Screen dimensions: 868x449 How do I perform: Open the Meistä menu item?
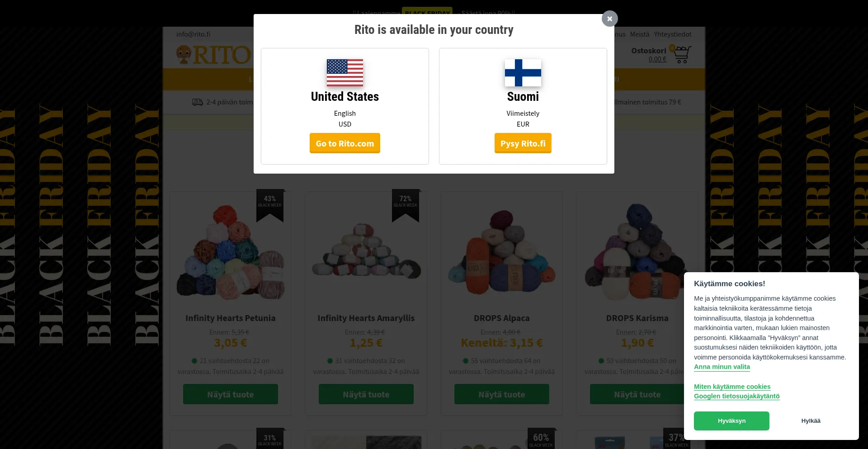(x=640, y=34)
